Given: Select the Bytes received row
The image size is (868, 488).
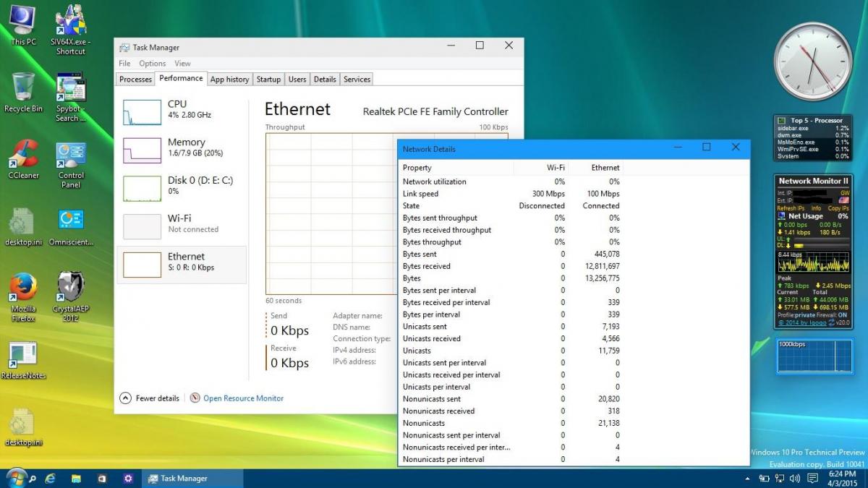Looking at the screenshot, I should coord(511,266).
